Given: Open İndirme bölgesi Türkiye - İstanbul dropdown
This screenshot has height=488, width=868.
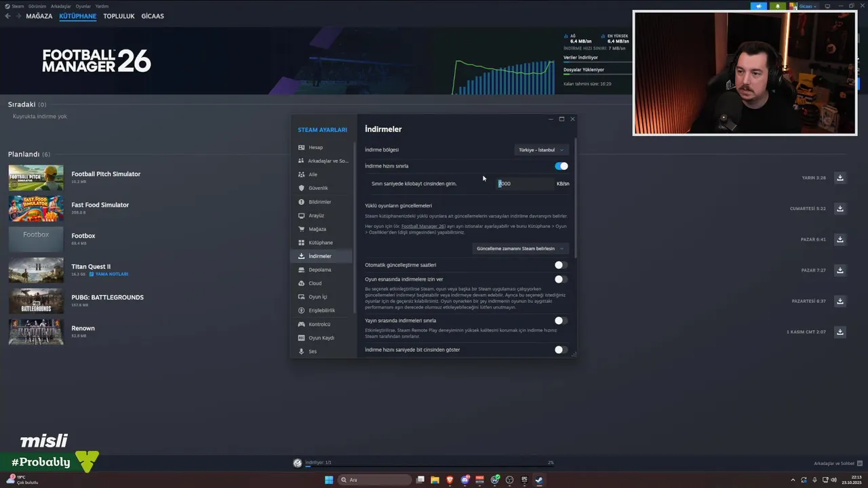Looking at the screenshot, I should 541,150.
